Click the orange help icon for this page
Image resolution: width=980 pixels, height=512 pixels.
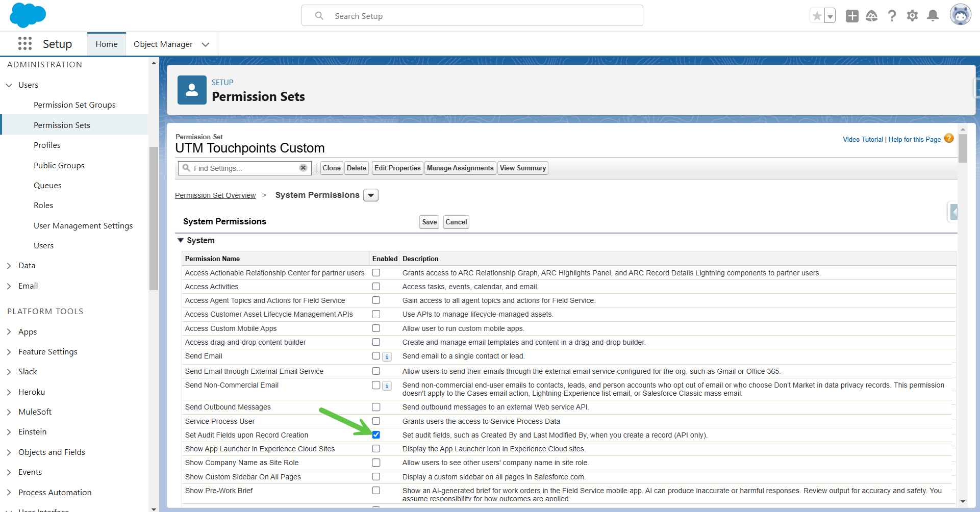pos(949,138)
